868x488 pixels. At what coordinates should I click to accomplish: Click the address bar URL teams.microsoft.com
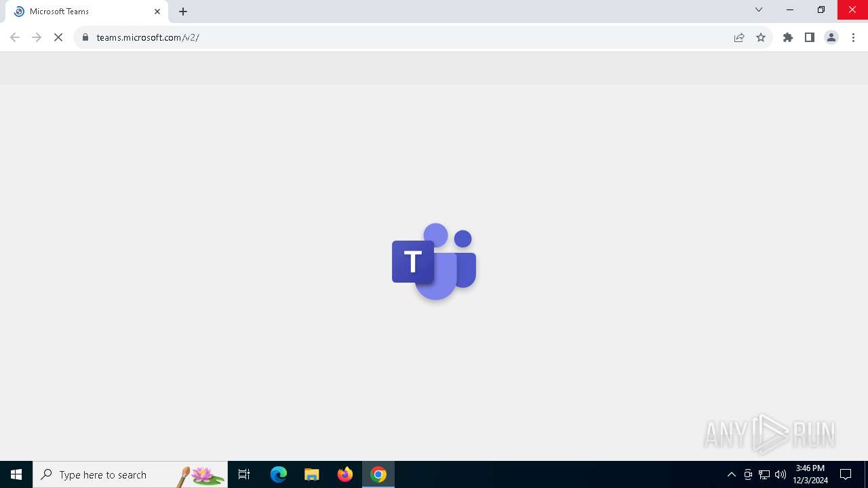pos(148,37)
